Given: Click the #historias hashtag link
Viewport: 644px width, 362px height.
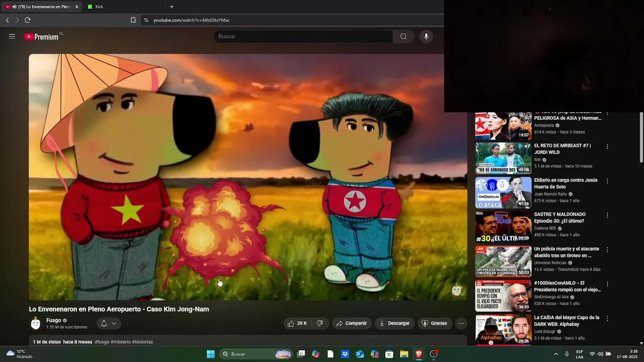Looking at the screenshot, I should click(142, 342).
